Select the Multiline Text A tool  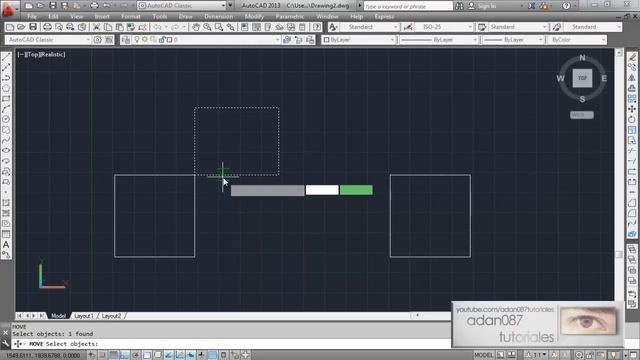(x=6, y=244)
